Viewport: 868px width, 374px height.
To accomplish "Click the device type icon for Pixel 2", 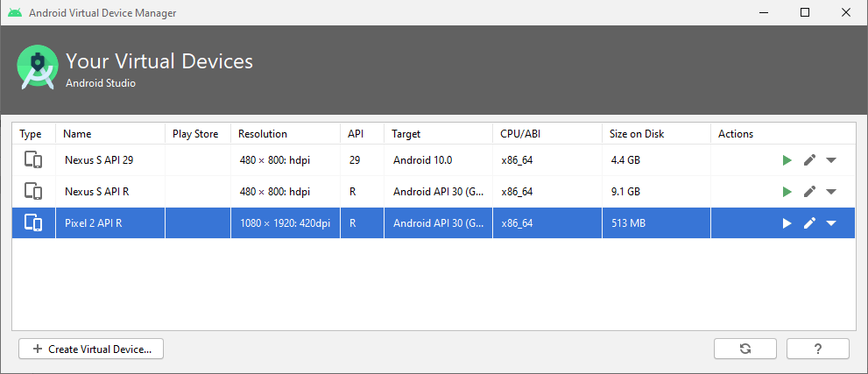I will point(33,223).
